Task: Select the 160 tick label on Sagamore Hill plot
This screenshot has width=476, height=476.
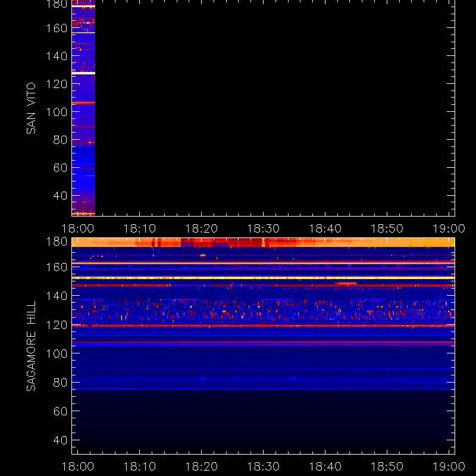Action: click(x=57, y=267)
